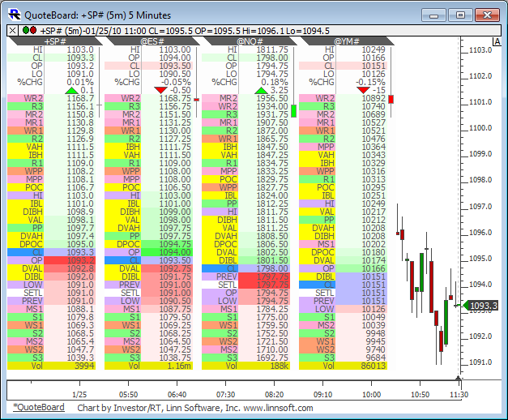
Task: Select @YM# MPP value 10364
Action: click(x=361, y=147)
